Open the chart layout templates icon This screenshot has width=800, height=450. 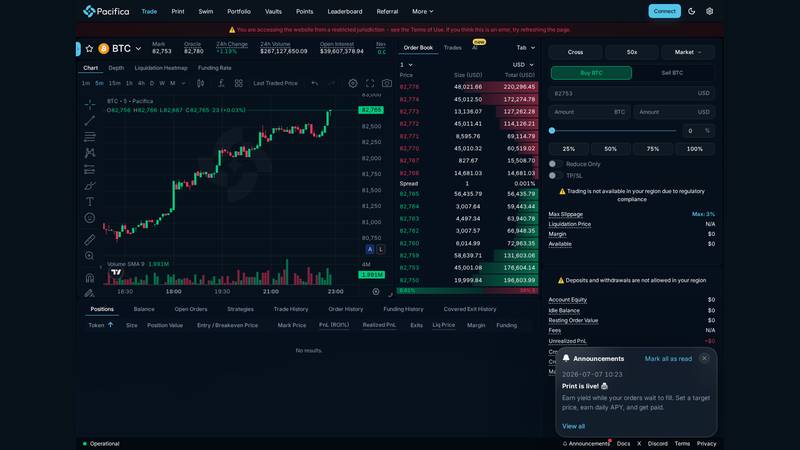pyautogui.click(x=238, y=83)
